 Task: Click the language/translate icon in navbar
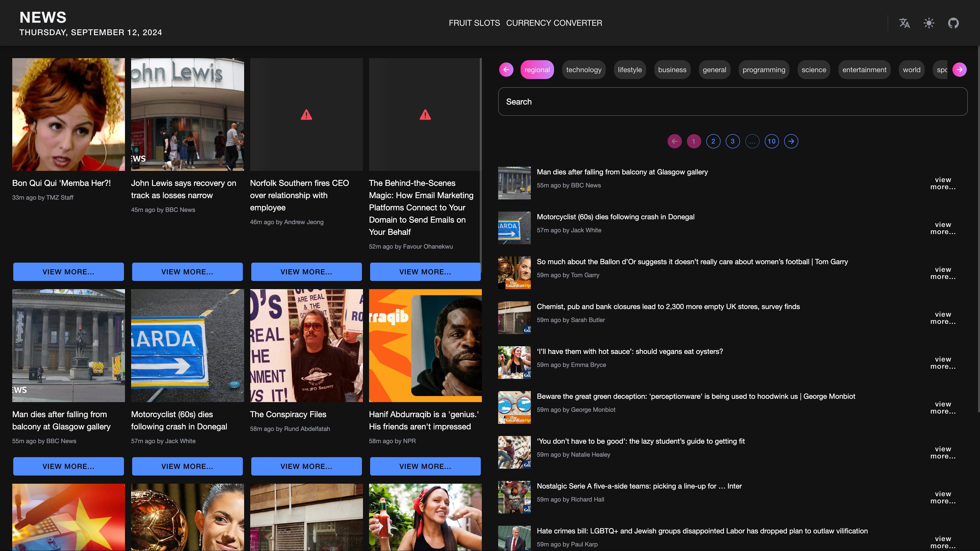[904, 23]
